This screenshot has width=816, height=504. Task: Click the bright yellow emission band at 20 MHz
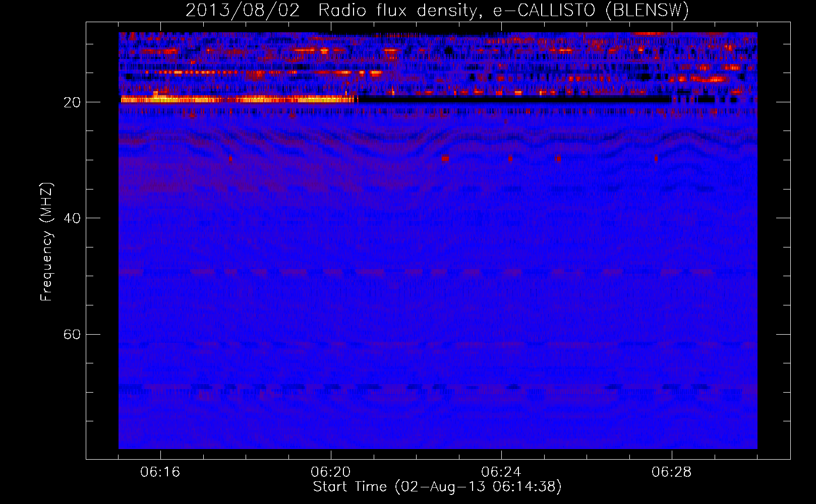coord(238,99)
